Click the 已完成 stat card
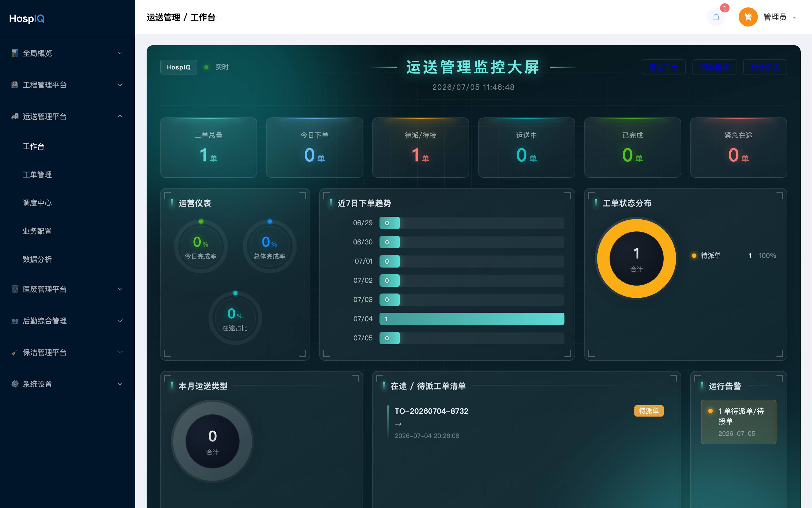This screenshot has width=812, height=508. click(x=632, y=148)
